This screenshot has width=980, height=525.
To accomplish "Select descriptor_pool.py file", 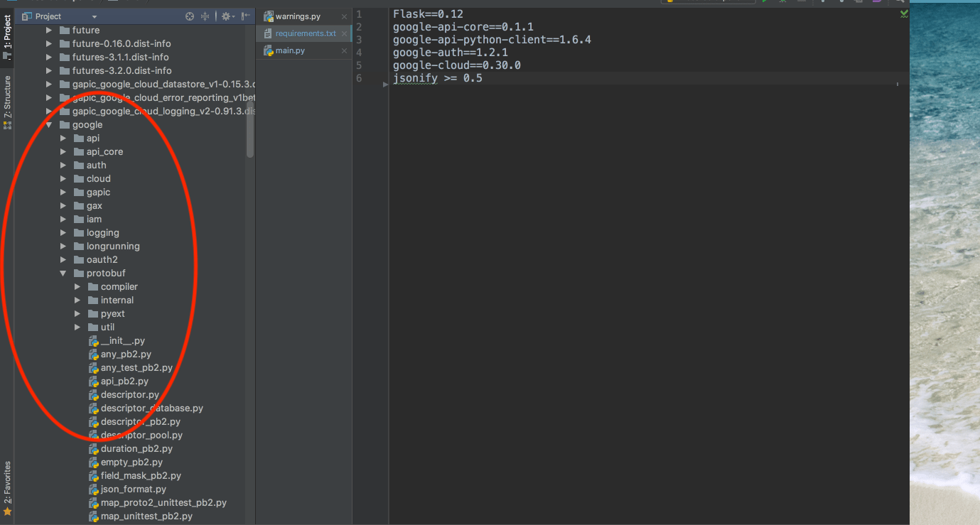I will [x=141, y=435].
